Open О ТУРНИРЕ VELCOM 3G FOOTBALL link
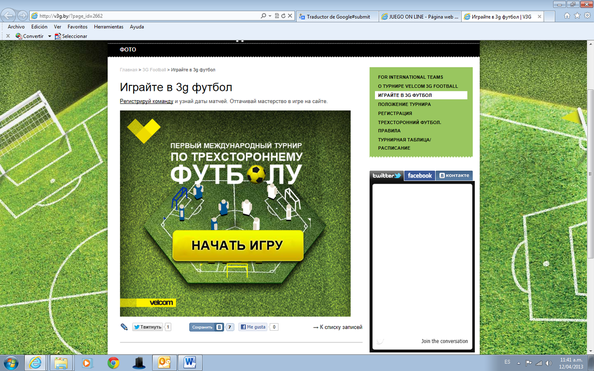Viewport: 594px width, 371px height. [417, 86]
